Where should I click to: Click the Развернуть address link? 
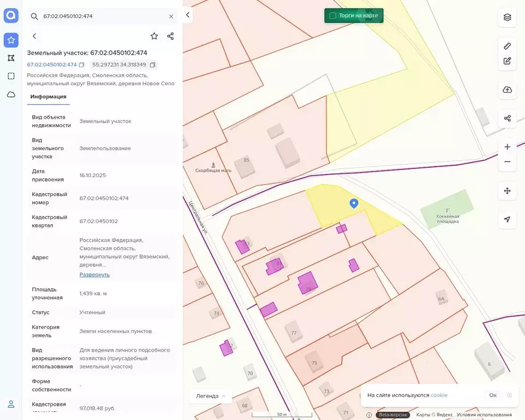click(95, 275)
